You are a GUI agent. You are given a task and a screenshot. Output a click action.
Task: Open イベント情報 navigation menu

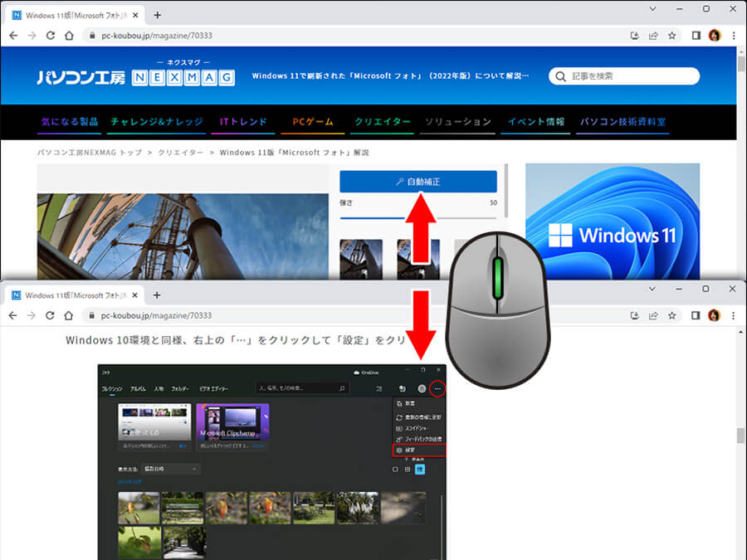point(535,122)
